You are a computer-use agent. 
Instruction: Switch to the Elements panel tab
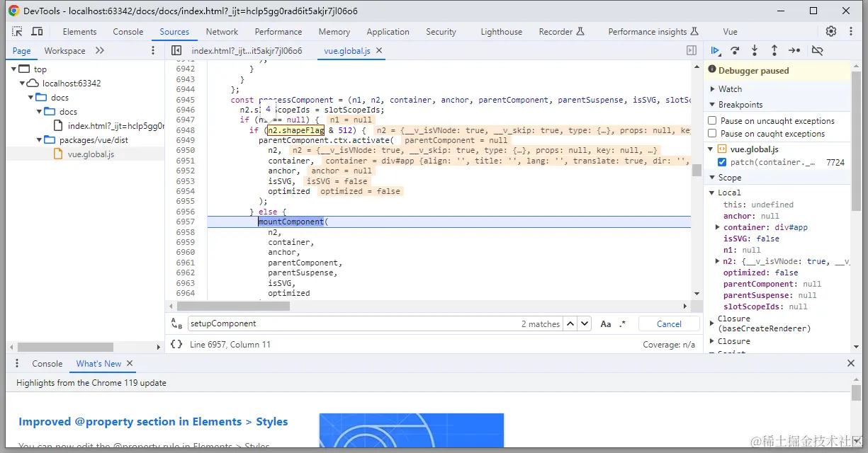[79, 32]
